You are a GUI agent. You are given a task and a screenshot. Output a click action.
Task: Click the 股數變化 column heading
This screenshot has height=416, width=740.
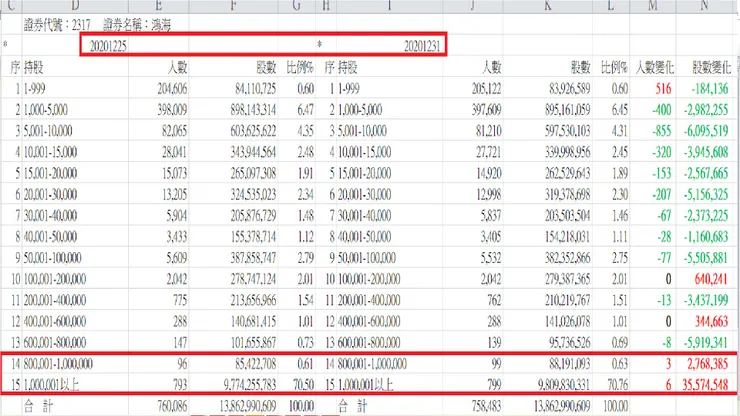(711, 68)
